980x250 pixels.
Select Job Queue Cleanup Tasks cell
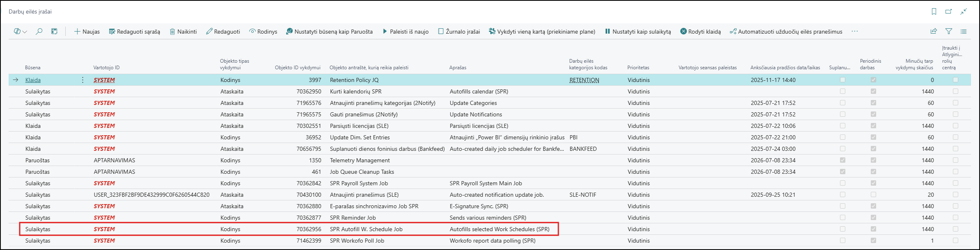point(362,172)
